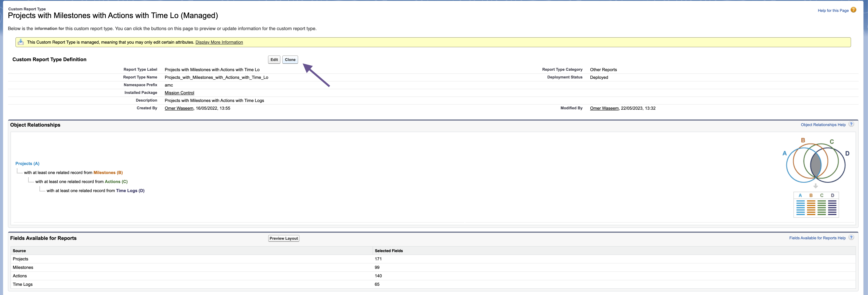Click Display More Information link
This screenshot has height=295, width=868.
pyautogui.click(x=219, y=42)
